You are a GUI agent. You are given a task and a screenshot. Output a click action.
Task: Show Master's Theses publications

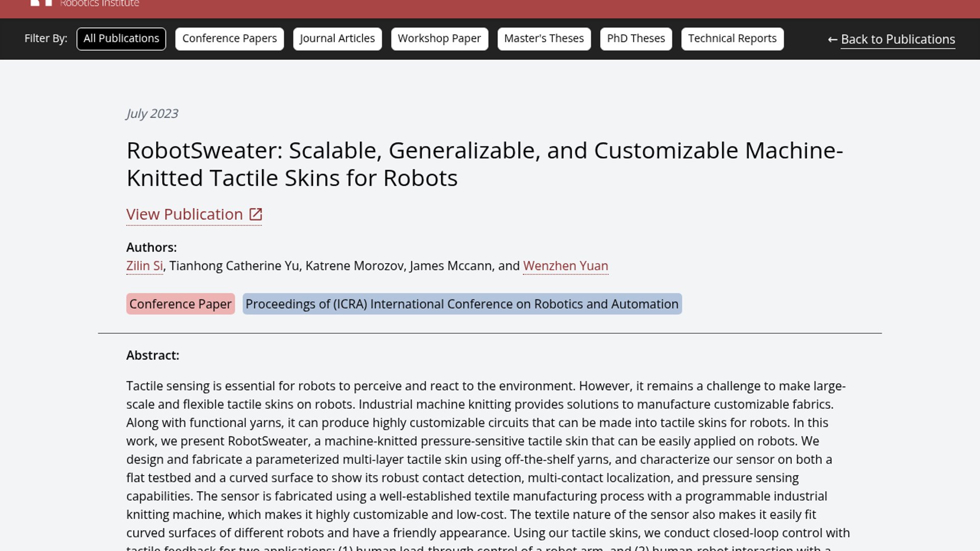coord(544,39)
